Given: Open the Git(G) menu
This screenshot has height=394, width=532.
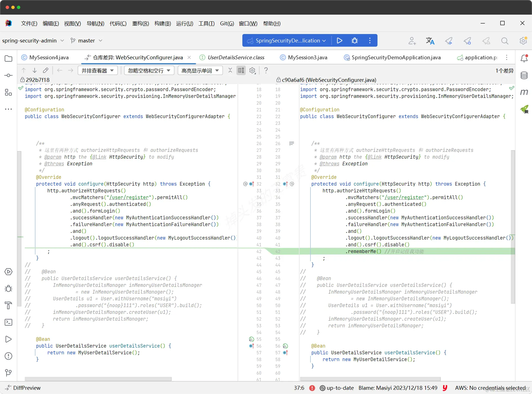Looking at the screenshot, I should 227,23.
